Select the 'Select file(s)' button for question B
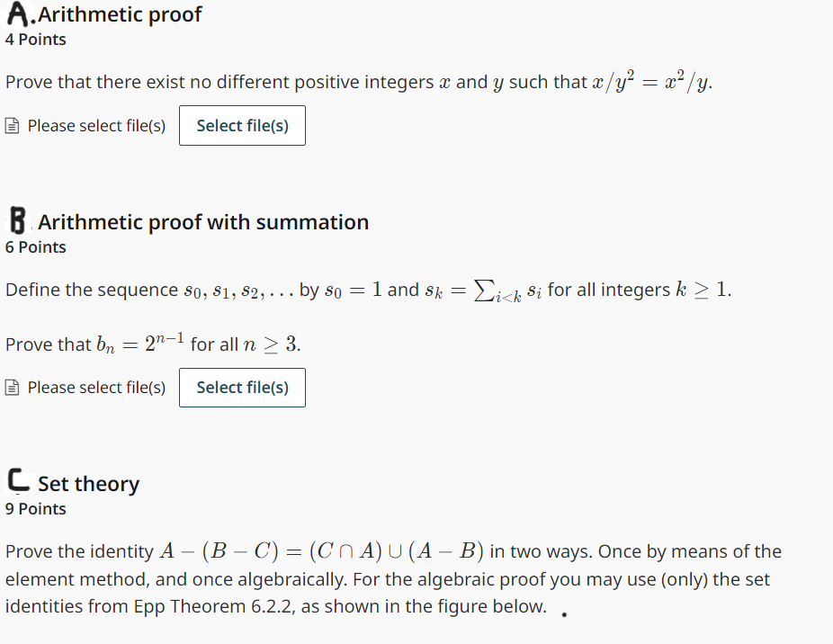The height and width of the screenshot is (644, 833). [x=242, y=387]
